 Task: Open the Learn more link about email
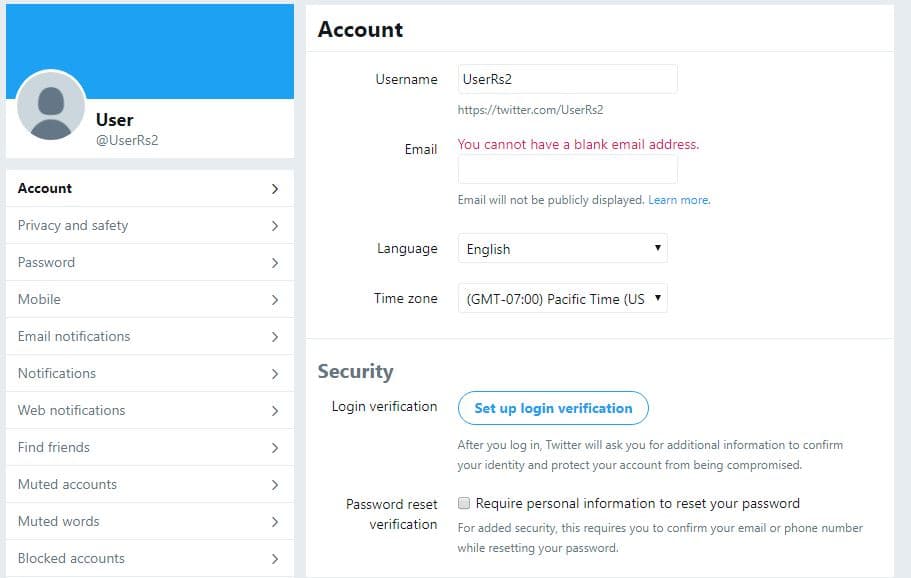(x=679, y=200)
